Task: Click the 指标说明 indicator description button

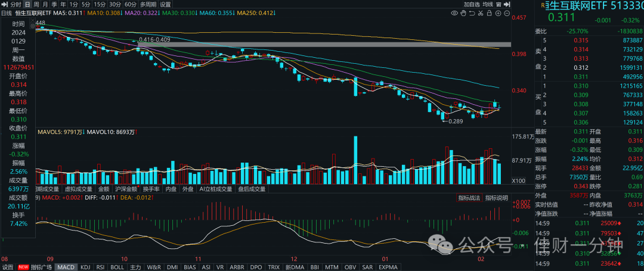Action: click(497, 198)
